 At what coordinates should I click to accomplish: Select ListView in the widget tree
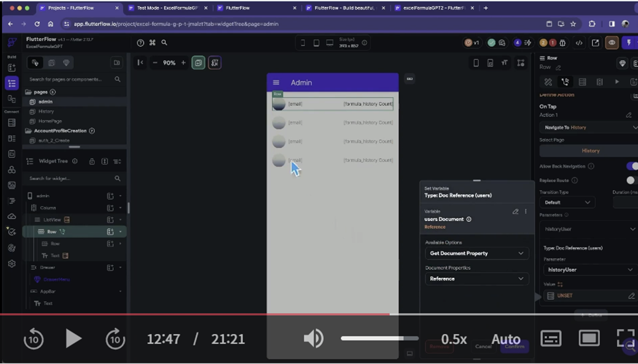(52, 220)
